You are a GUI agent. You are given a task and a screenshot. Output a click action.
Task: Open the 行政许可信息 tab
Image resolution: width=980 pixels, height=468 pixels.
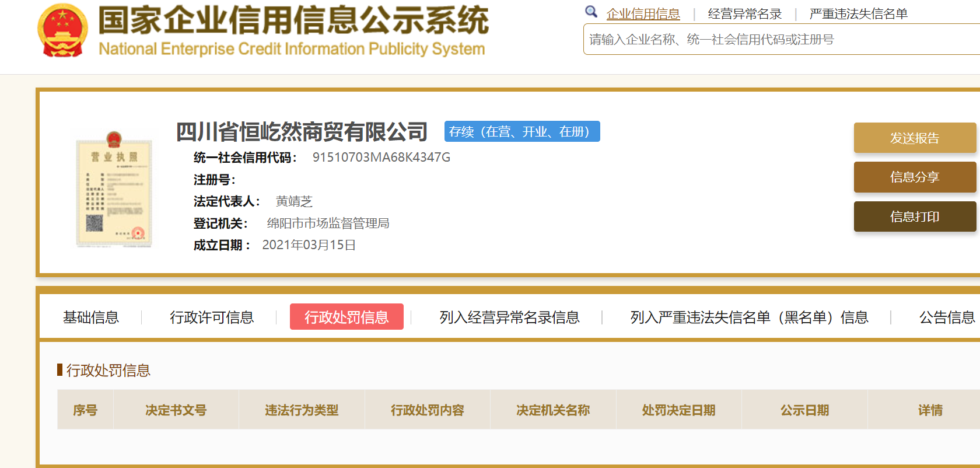click(x=212, y=317)
